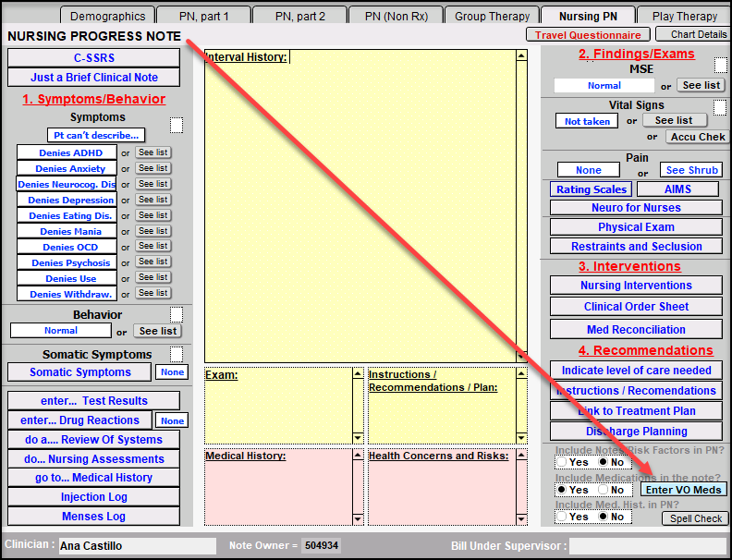The width and height of the screenshot is (732, 560).
Task: Open Chart Details
Action: pyautogui.click(x=698, y=35)
